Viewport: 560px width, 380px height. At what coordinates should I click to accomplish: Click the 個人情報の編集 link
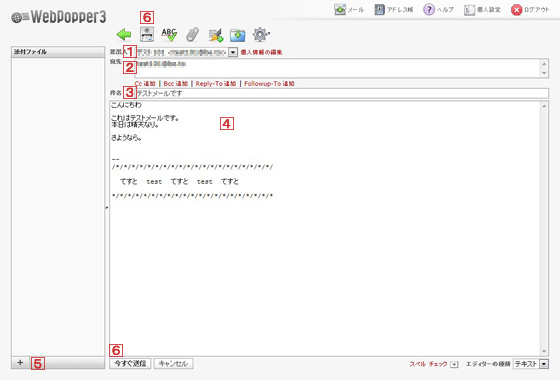261,52
